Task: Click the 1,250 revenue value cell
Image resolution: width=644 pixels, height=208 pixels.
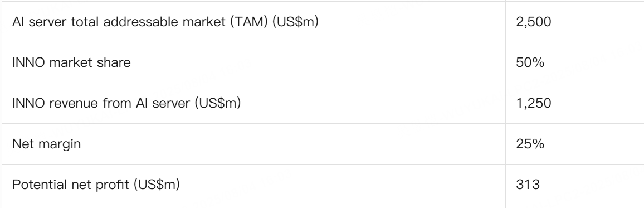Action: point(574,103)
